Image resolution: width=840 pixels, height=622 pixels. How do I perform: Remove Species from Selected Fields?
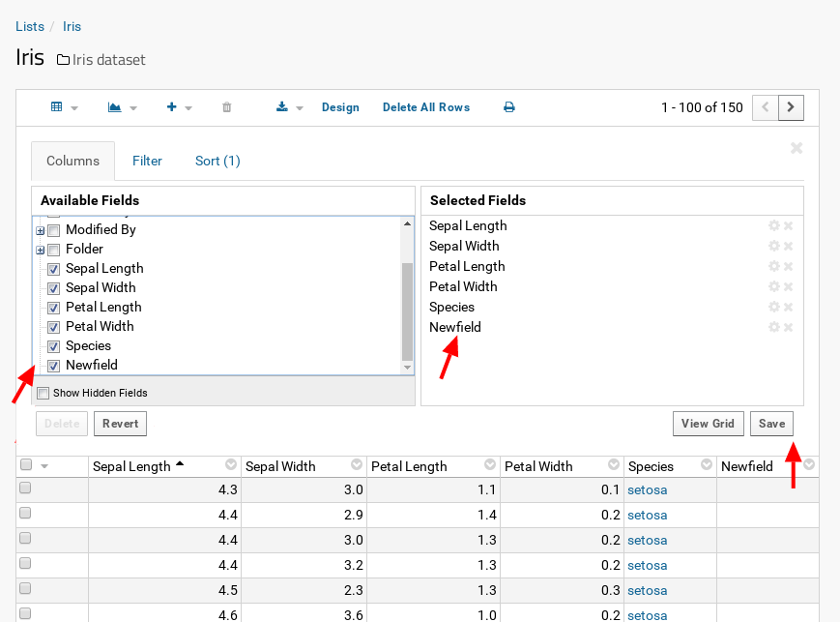[x=789, y=307]
